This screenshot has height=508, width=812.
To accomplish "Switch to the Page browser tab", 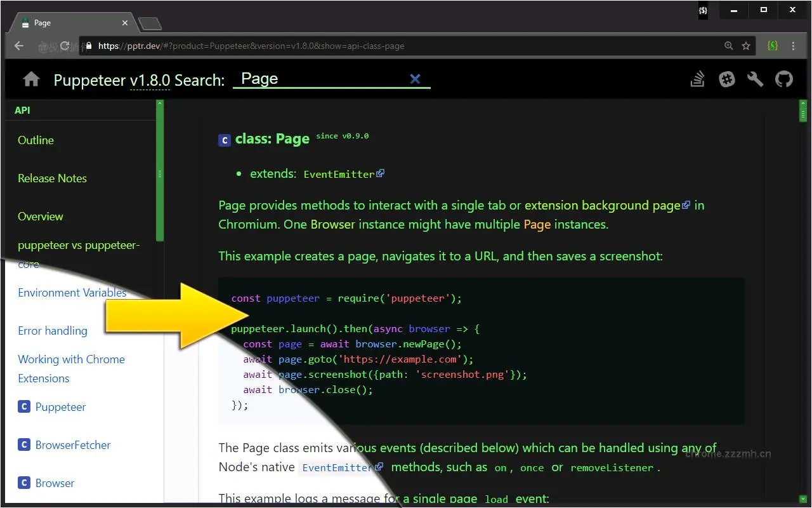I will [70, 23].
